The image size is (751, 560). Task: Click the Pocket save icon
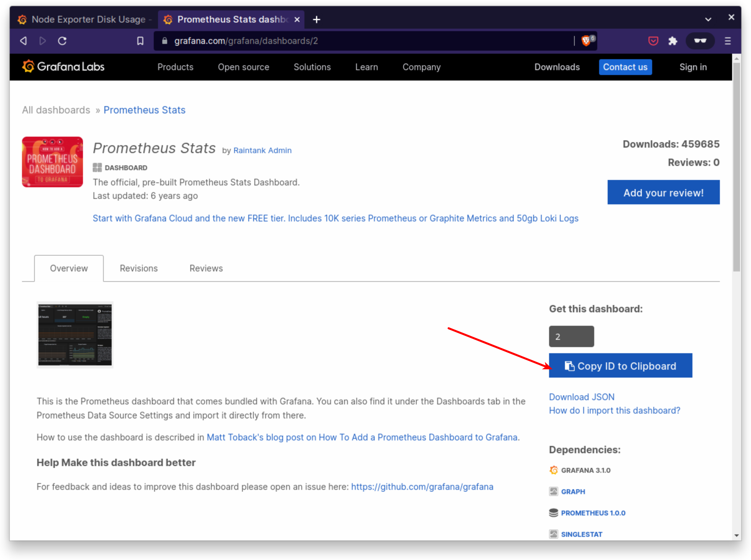[x=653, y=41]
